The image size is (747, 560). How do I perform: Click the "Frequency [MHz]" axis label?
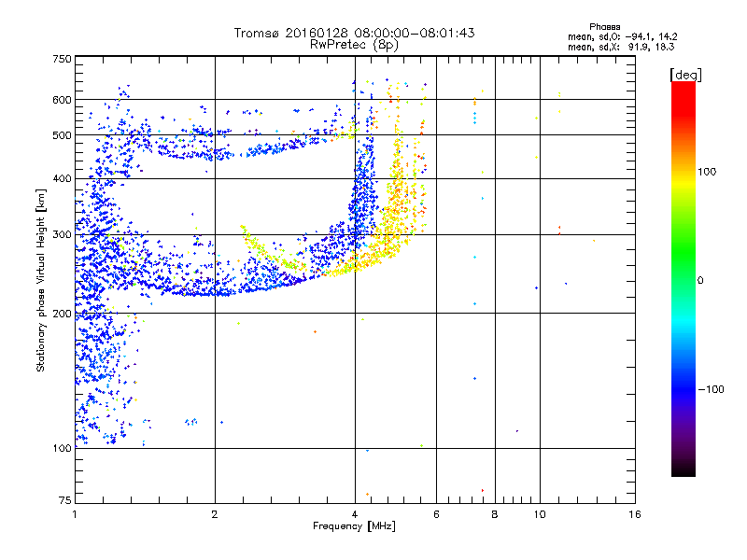[x=354, y=526]
